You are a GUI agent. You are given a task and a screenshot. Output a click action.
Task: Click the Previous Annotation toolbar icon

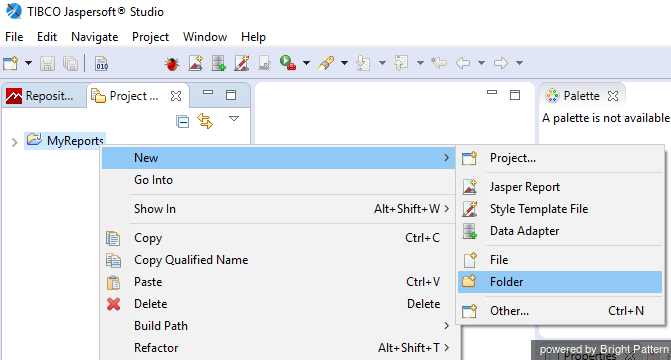401,63
